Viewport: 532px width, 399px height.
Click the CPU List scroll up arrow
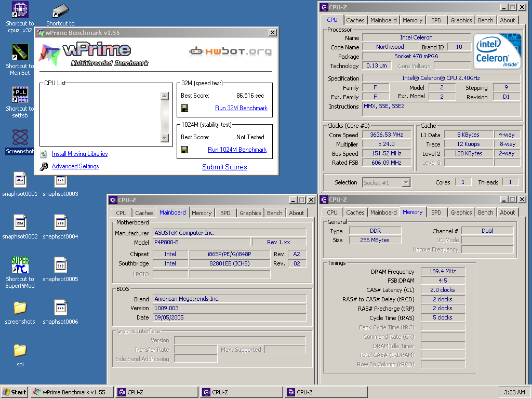click(x=165, y=96)
